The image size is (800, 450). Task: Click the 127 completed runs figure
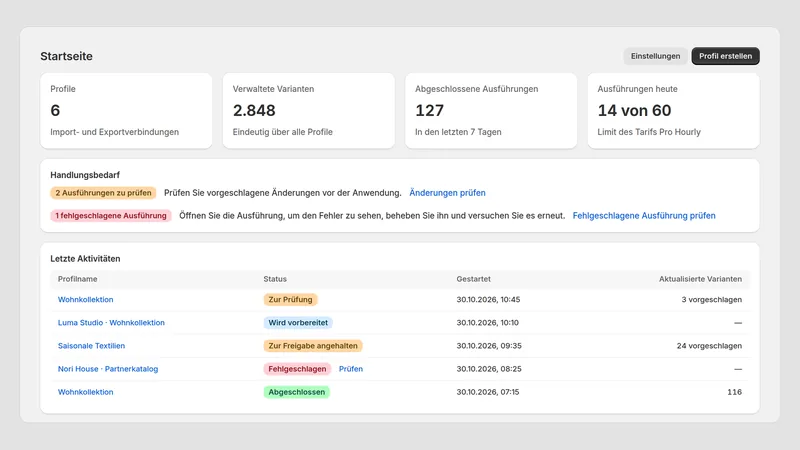(x=429, y=110)
